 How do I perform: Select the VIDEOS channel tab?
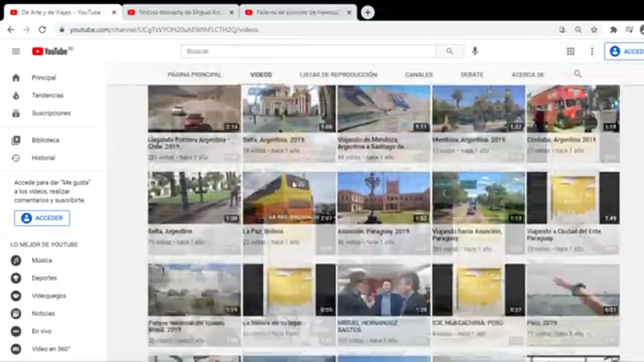[261, 74]
